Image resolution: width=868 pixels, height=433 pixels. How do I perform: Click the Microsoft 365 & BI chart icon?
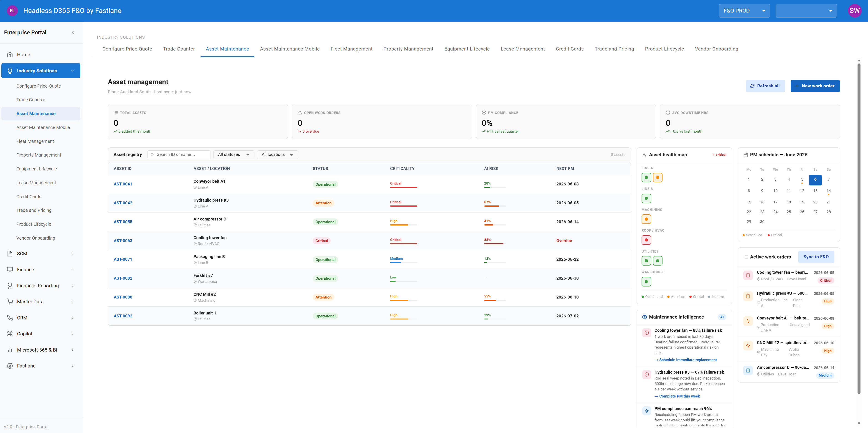pos(10,350)
